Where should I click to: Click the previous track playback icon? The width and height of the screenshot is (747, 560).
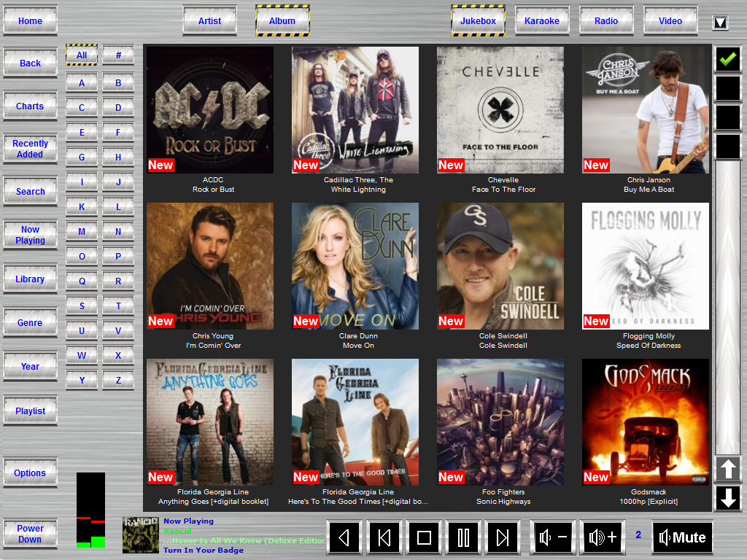pos(384,538)
